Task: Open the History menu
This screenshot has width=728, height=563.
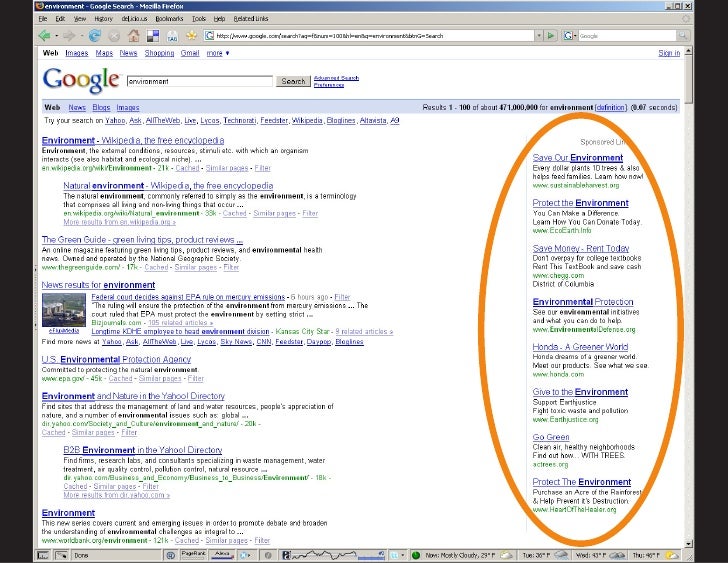Action: 103,19
